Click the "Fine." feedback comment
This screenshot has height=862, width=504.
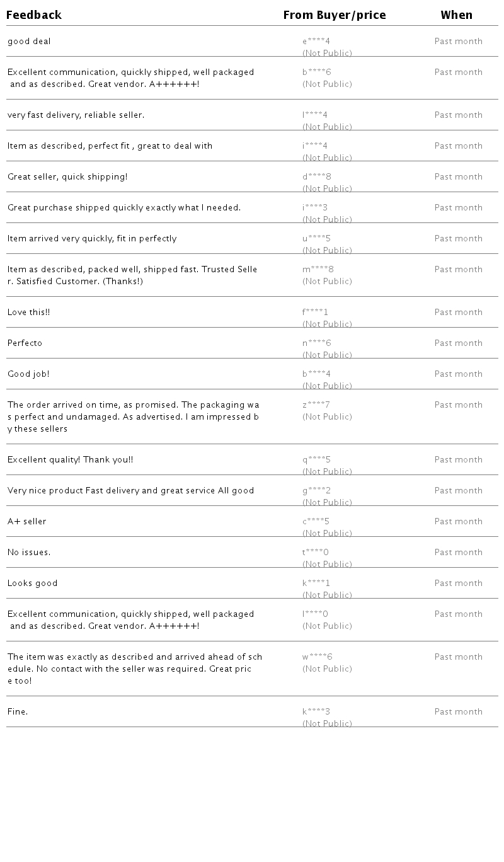point(18,712)
